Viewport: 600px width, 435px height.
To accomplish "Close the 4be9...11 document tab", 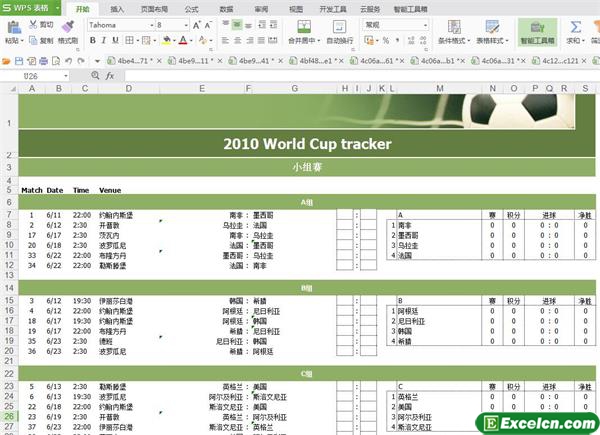I will pyautogui.click(x=220, y=61).
